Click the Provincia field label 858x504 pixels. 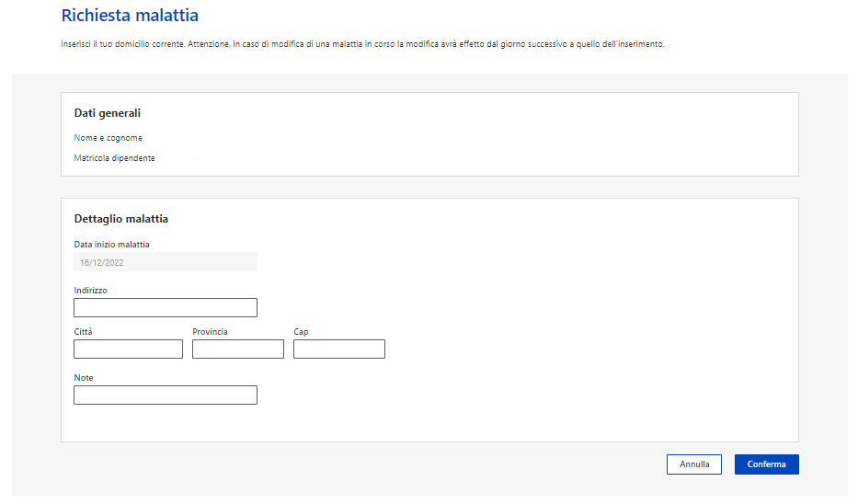[x=211, y=332]
